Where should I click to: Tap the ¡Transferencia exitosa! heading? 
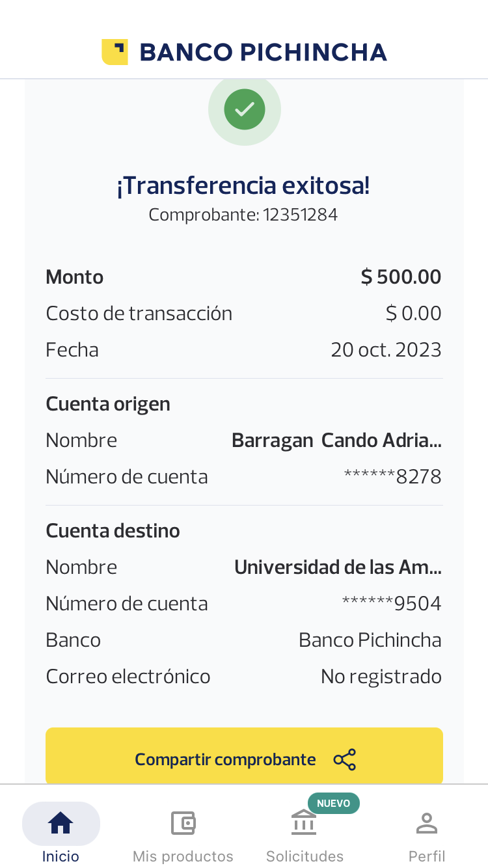243,186
